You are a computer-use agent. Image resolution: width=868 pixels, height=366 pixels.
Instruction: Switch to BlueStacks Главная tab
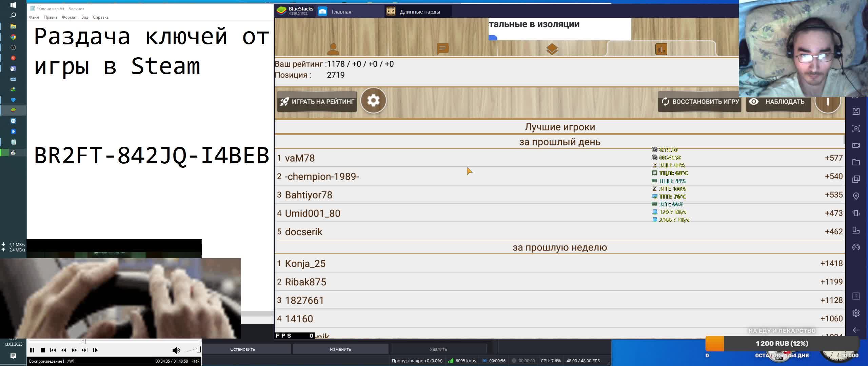(x=349, y=12)
